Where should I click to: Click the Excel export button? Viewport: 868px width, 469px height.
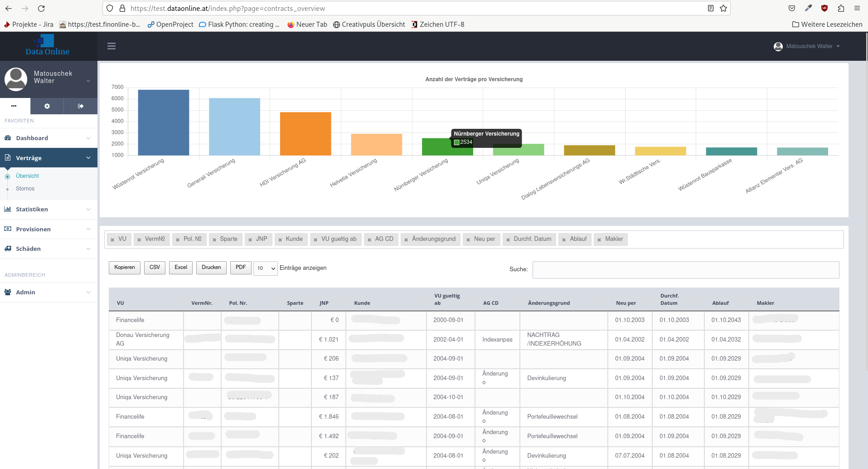click(181, 268)
